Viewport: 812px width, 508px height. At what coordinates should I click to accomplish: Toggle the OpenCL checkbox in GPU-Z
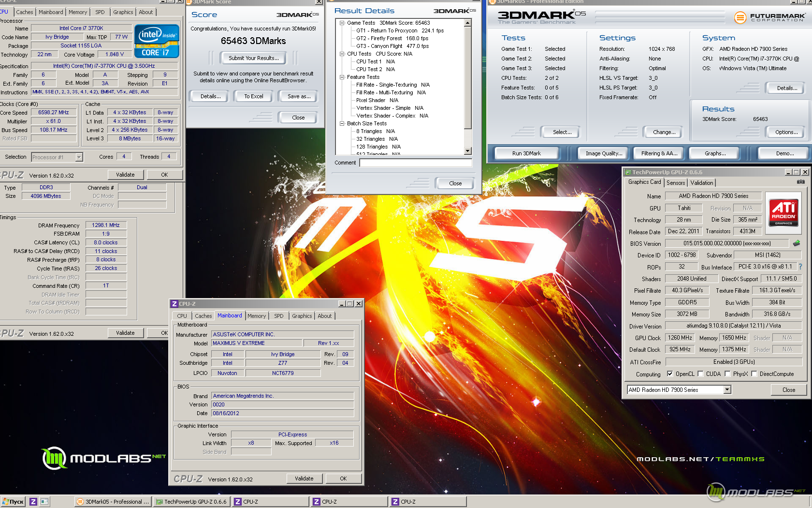[x=670, y=374]
